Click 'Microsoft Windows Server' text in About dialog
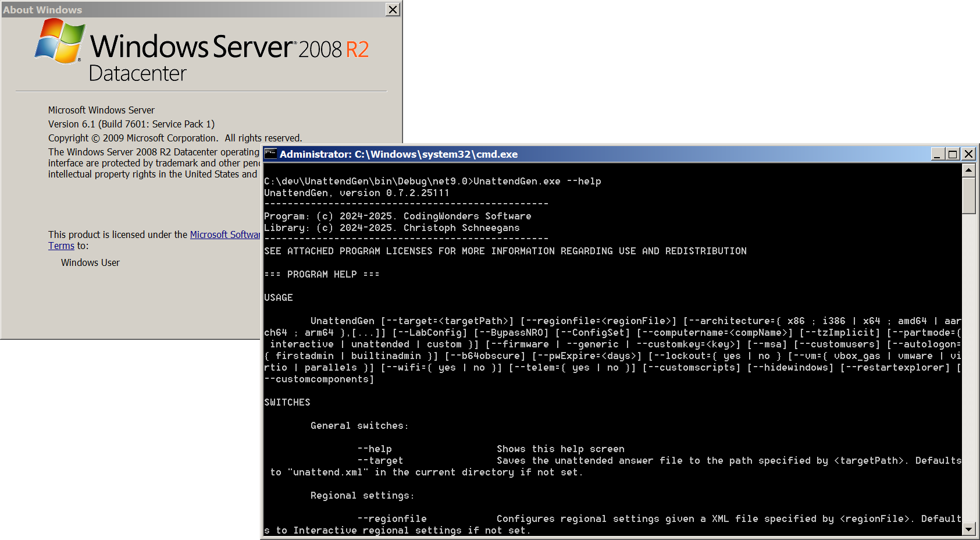The image size is (980, 540). point(101,110)
